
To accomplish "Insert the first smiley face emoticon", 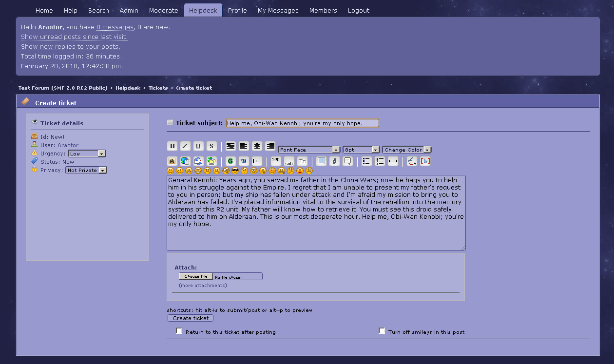I will coord(171,171).
